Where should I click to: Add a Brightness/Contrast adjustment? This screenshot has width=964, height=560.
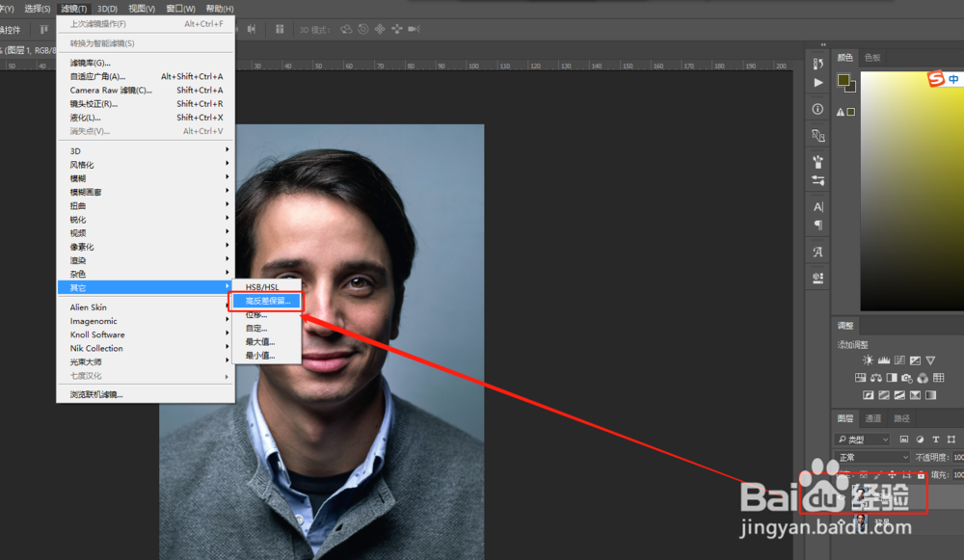pos(868,360)
